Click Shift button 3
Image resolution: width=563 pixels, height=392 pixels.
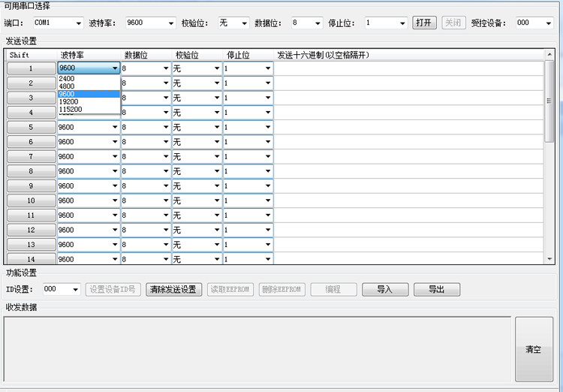32,98
